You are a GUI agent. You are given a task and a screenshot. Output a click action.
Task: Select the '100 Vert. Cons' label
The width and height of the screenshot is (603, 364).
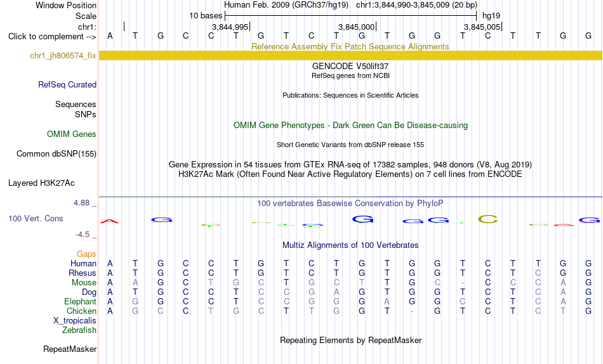[x=36, y=218]
